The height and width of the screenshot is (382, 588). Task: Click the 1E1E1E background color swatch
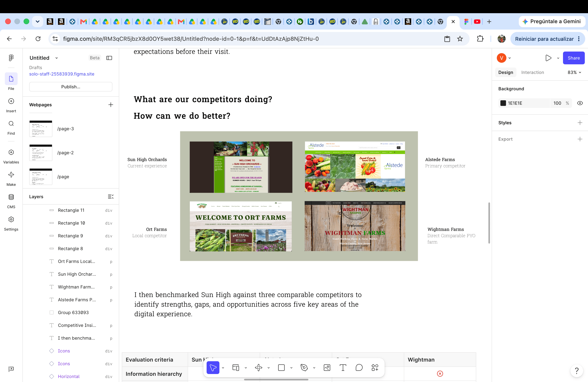point(503,103)
